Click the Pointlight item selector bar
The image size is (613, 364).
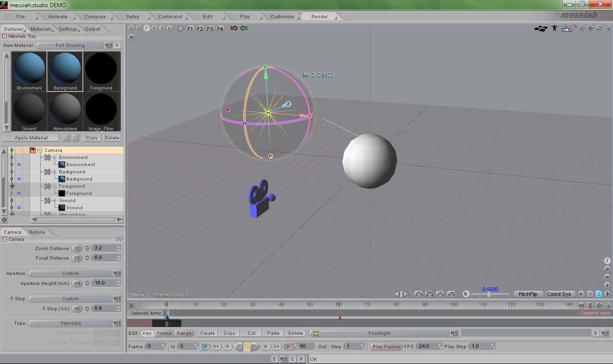pyautogui.click(x=379, y=333)
